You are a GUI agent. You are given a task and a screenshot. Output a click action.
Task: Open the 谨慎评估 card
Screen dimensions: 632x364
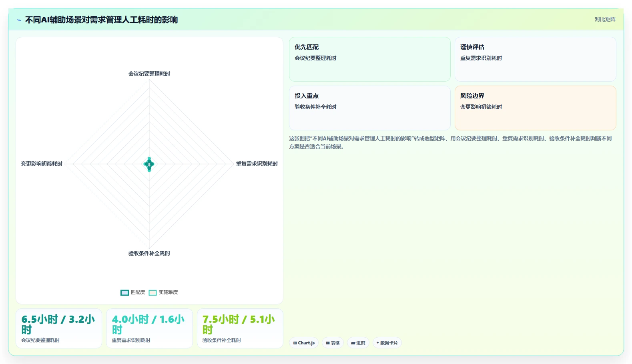pos(535,59)
